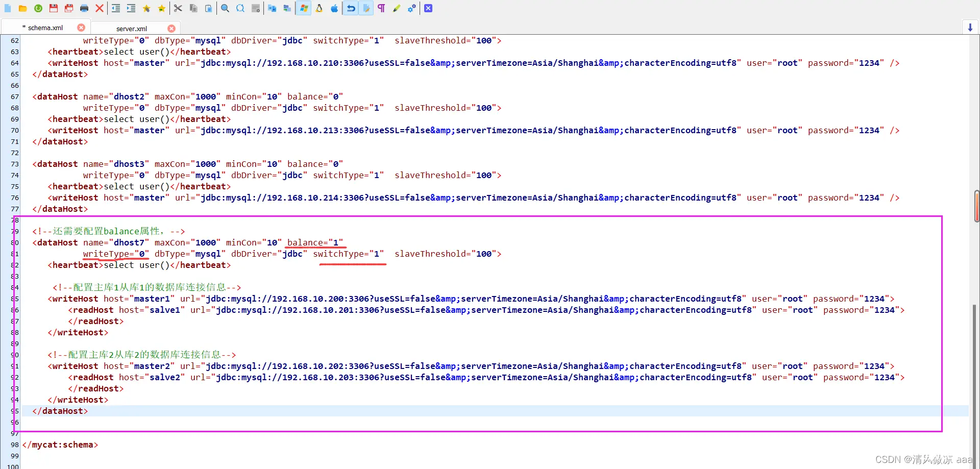Create a new file from toolbar

coord(8,8)
